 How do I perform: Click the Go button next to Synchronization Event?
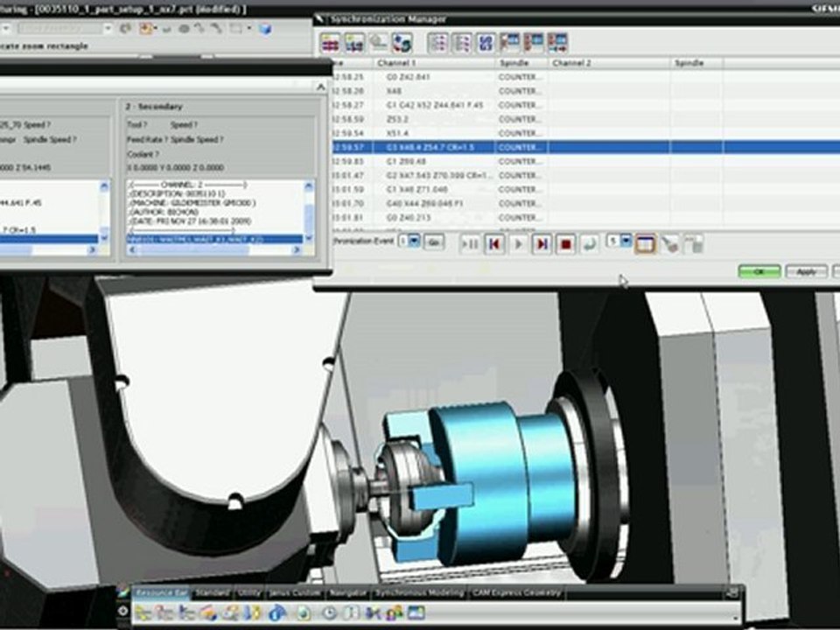click(433, 242)
